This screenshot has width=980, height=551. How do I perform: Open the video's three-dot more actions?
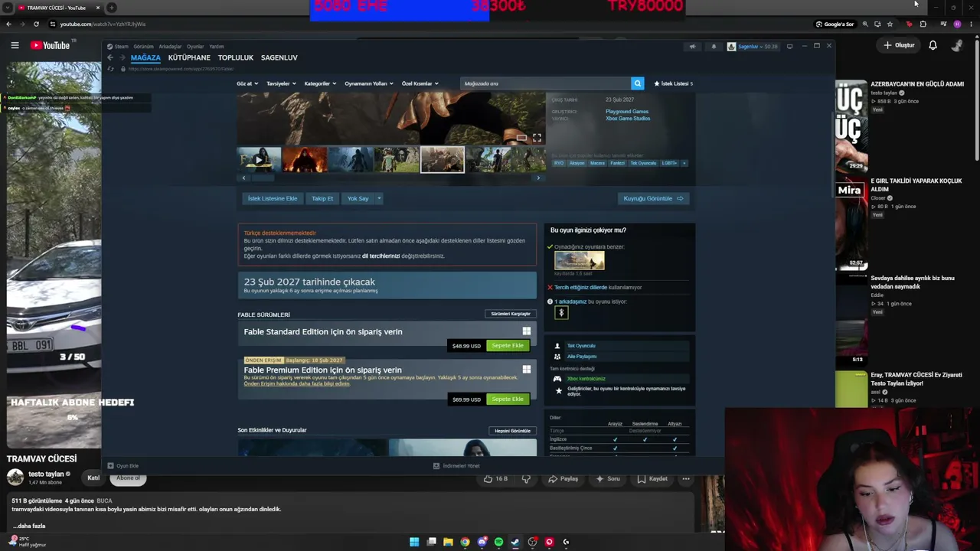(x=686, y=479)
